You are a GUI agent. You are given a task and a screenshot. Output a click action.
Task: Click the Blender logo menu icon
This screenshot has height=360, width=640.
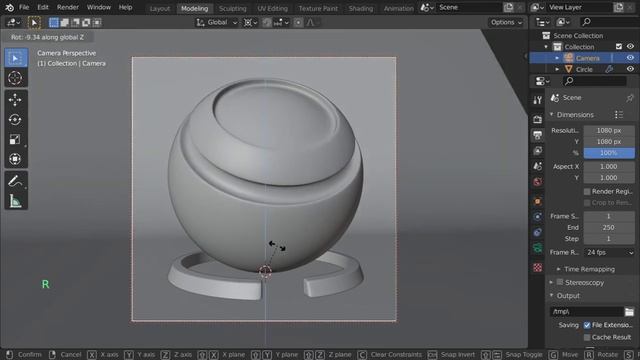tap(9, 7)
